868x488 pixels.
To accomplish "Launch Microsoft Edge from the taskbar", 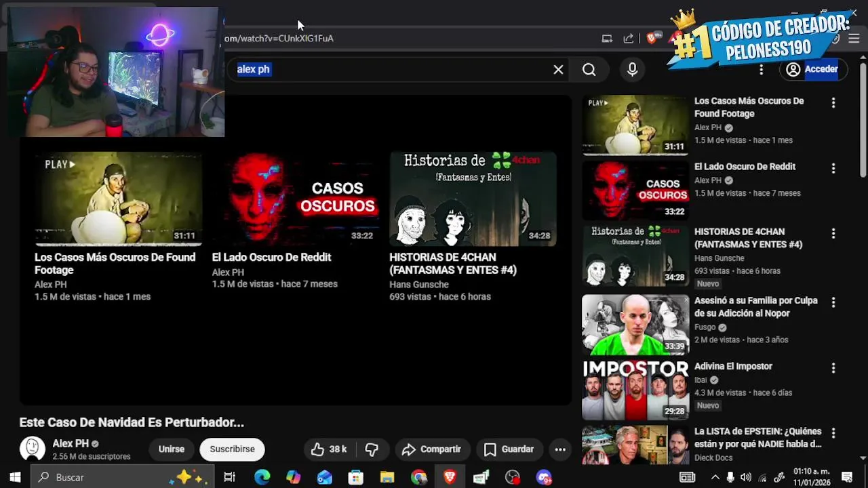I will [x=262, y=477].
